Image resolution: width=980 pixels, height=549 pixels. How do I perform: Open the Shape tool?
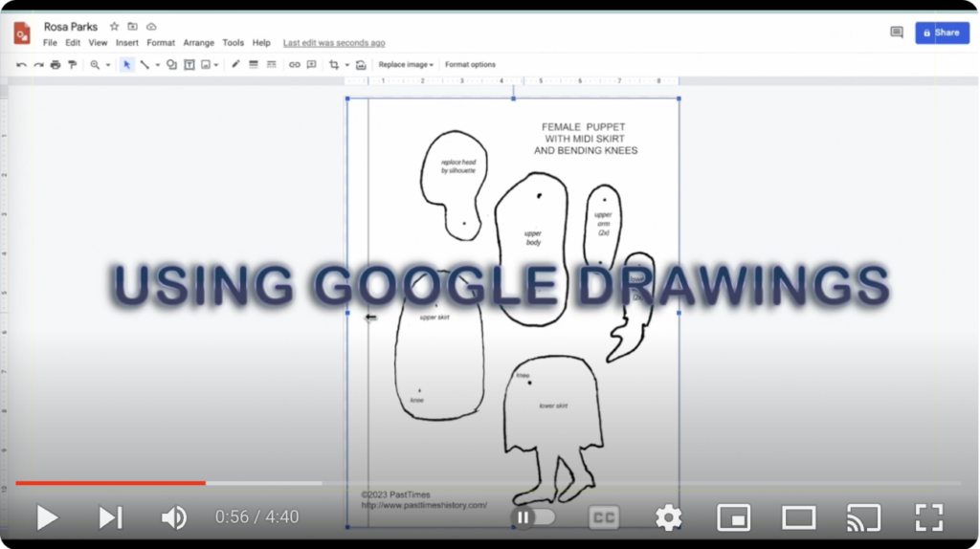point(171,65)
